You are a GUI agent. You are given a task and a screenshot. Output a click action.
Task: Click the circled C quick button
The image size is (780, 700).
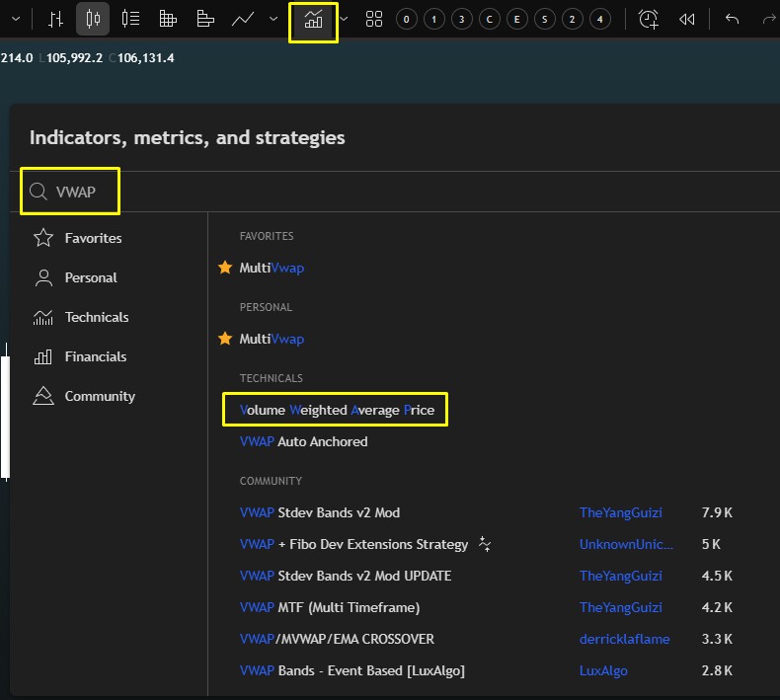coord(490,20)
